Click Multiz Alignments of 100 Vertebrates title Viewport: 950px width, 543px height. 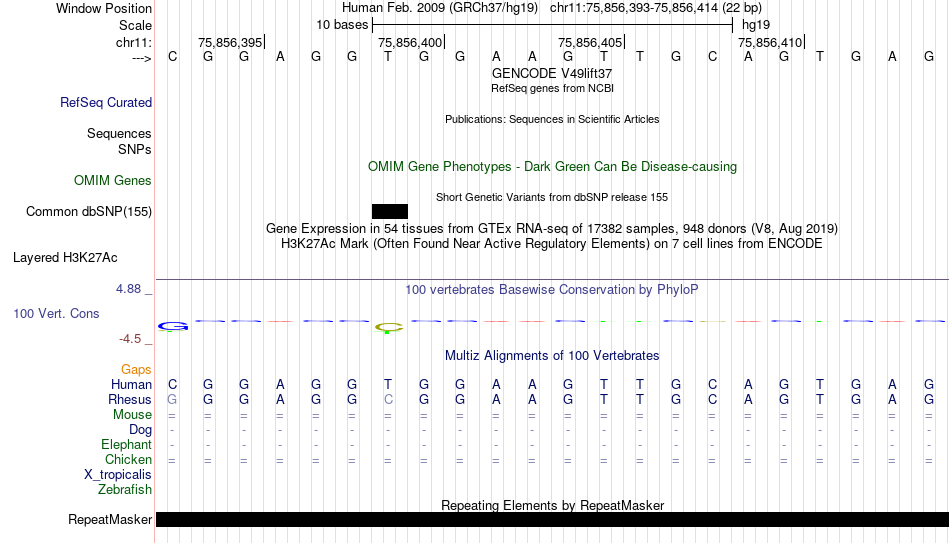(x=552, y=356)
